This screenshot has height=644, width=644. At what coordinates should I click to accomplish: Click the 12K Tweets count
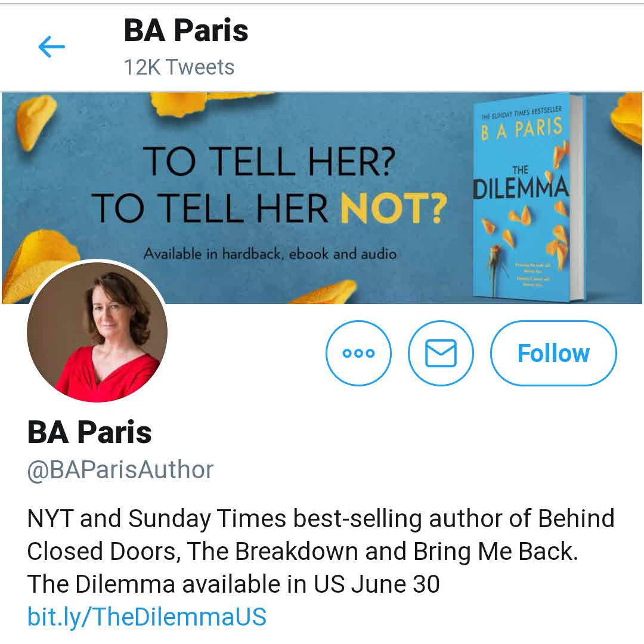[179, 67]
